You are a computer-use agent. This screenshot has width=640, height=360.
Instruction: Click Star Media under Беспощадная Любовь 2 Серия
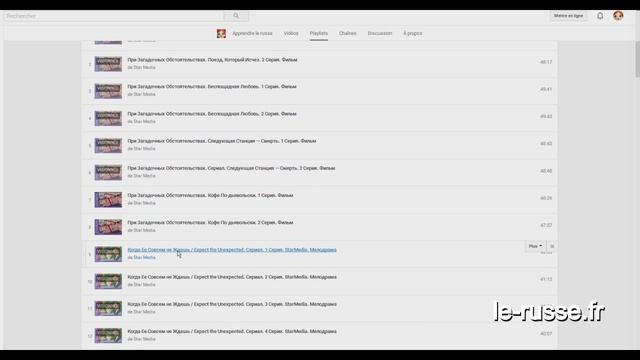point(144,122)
